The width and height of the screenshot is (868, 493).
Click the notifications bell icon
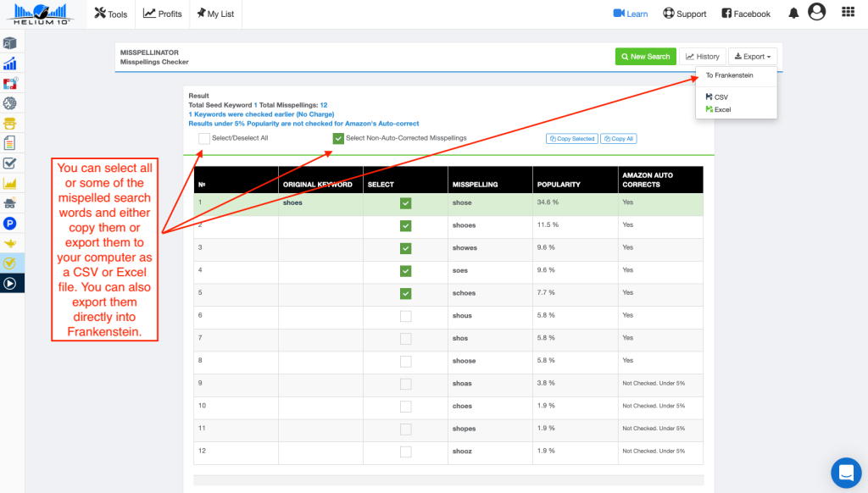(x=793, y=13)
